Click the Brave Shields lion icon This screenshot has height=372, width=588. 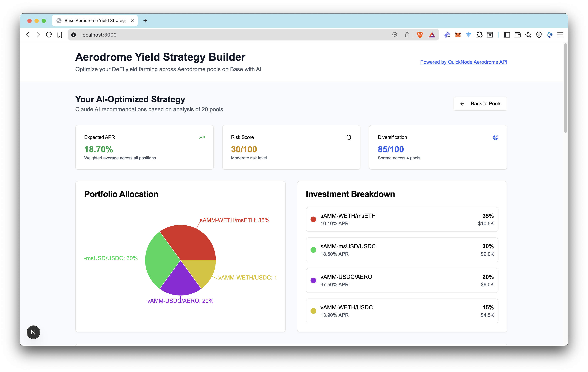pyautogui.click(x=420, y=35)
